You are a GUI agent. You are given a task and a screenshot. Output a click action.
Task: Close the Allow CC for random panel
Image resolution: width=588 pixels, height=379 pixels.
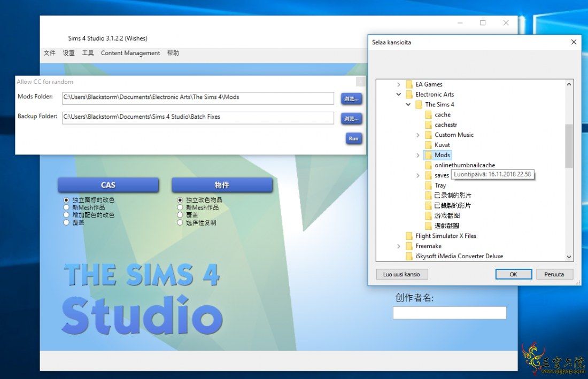coord(360,81)
